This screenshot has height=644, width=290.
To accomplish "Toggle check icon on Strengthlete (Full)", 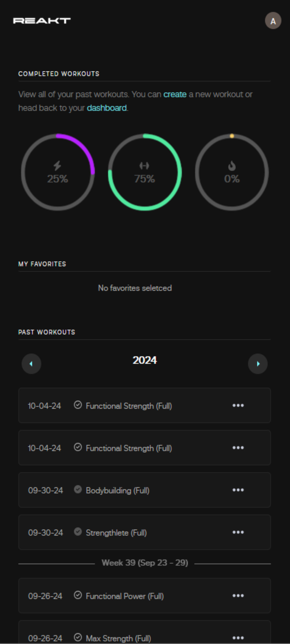I will (78, 532).
